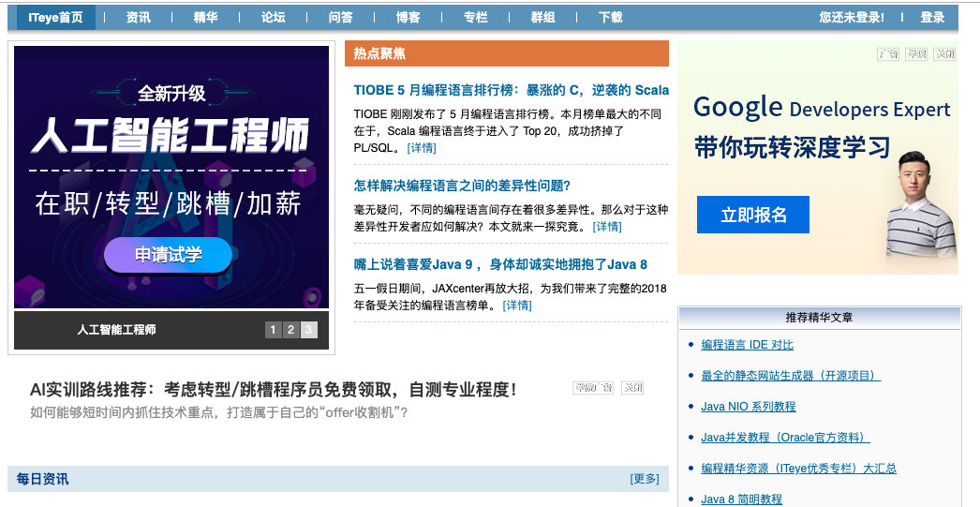This screenshot has height=507, width=980.
Task: Open the 编程语言 IDE 对比 link
Action: 747,345
